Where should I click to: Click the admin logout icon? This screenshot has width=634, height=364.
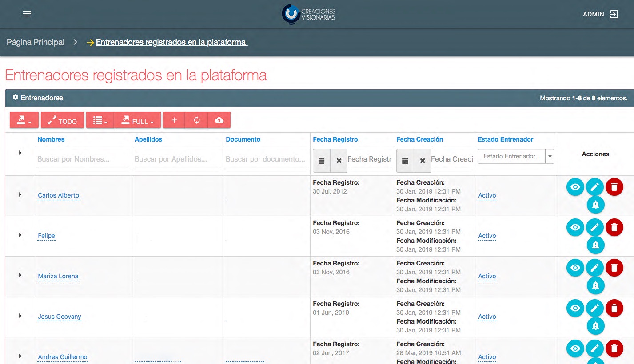click(614, 14)
